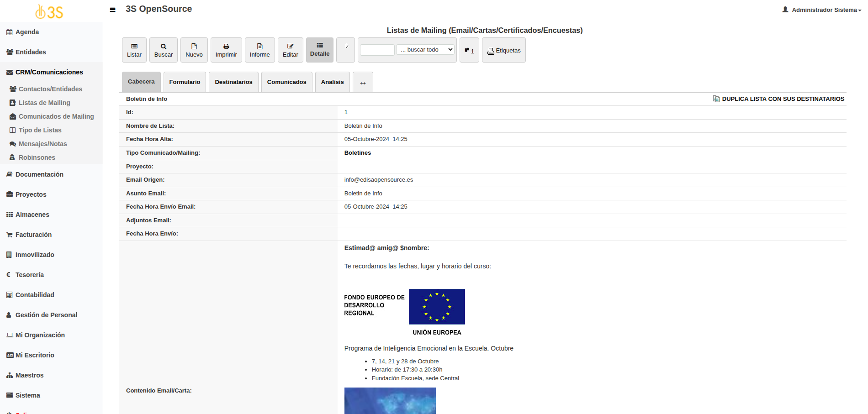
Task: Switch to the Destinatarios tab
Action: pyautogui.click(x=233, y=82)
